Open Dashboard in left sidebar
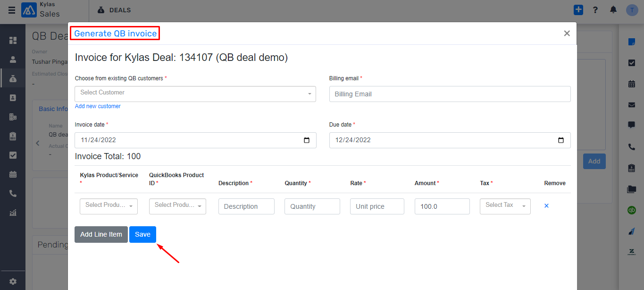Screen dimensions: 644x290 13,41
